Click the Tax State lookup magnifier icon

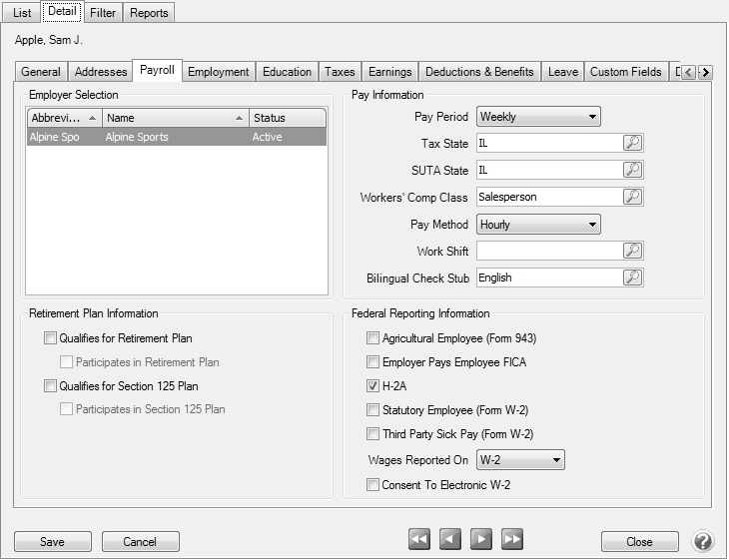(x=632, y=144)
